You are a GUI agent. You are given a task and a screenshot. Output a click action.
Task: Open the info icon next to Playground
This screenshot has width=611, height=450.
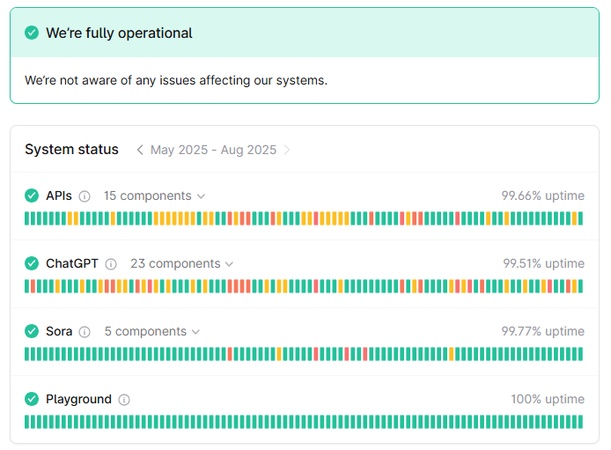coord(124,400)
